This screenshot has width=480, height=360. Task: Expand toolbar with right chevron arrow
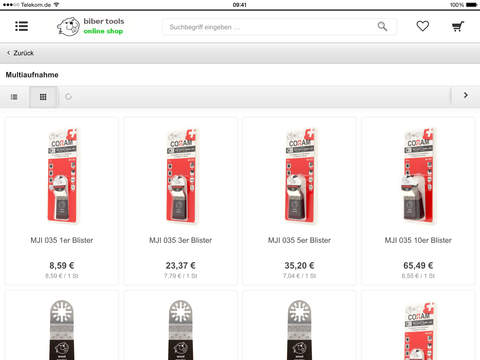click(466, 96)
